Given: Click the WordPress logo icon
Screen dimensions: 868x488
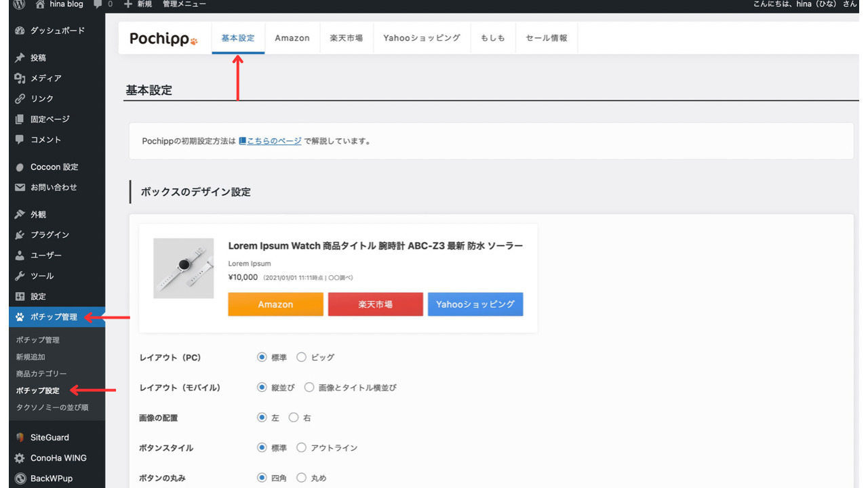Looking at the screenshot, I should click(x=20, y=4).
